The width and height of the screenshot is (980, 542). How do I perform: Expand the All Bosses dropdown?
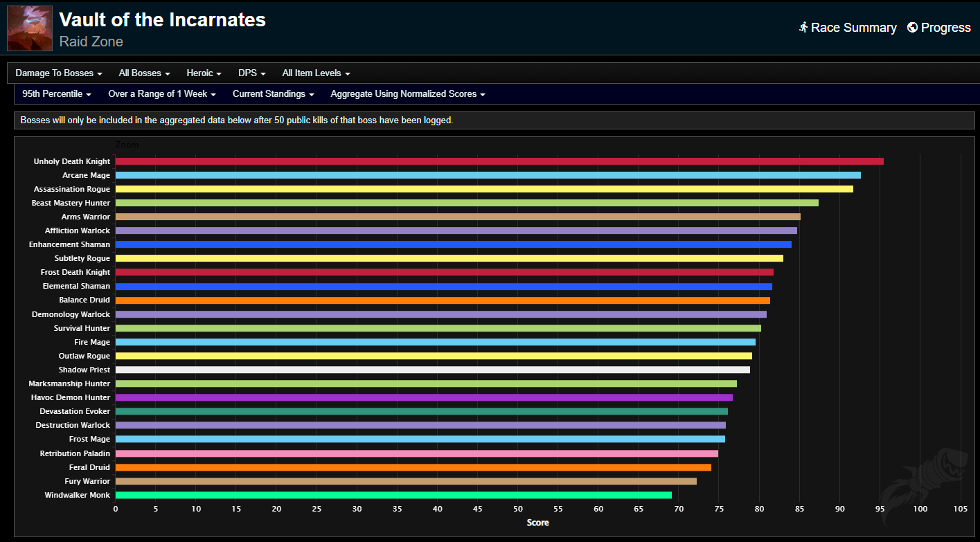tap(144, 73)
